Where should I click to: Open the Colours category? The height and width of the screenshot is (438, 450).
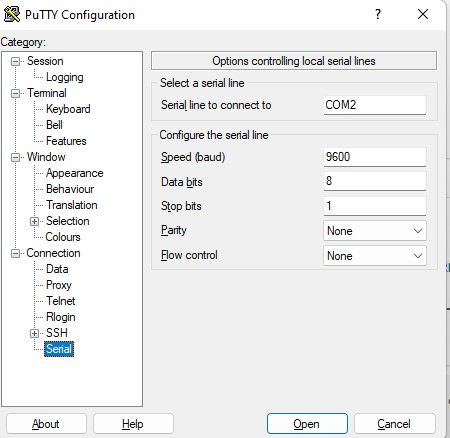click(x=63, y=237)
